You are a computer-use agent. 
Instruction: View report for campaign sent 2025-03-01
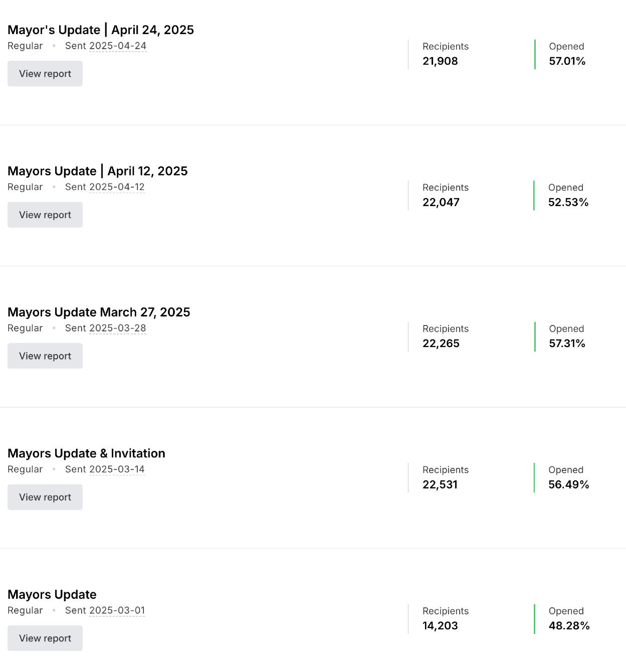click(x=45, y=638)
